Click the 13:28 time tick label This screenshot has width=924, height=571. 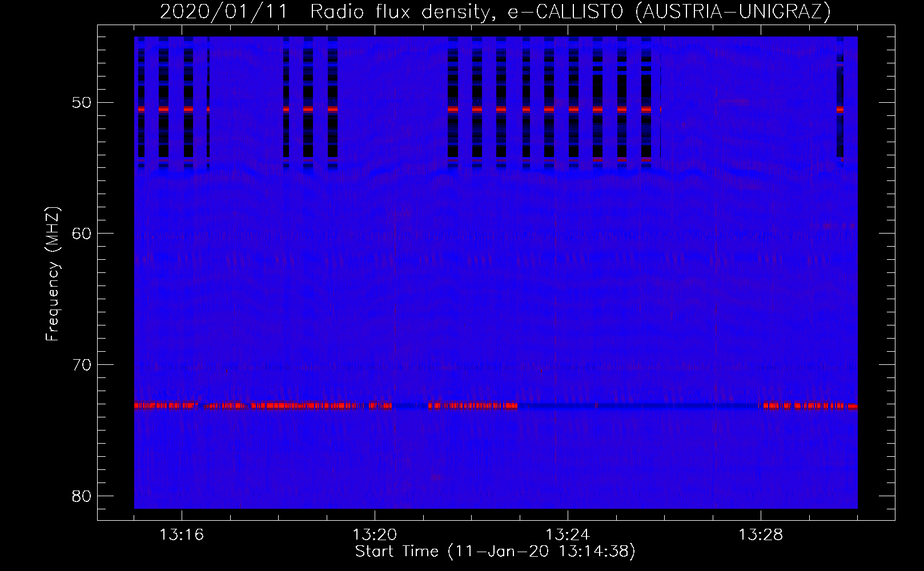[761, 535]
